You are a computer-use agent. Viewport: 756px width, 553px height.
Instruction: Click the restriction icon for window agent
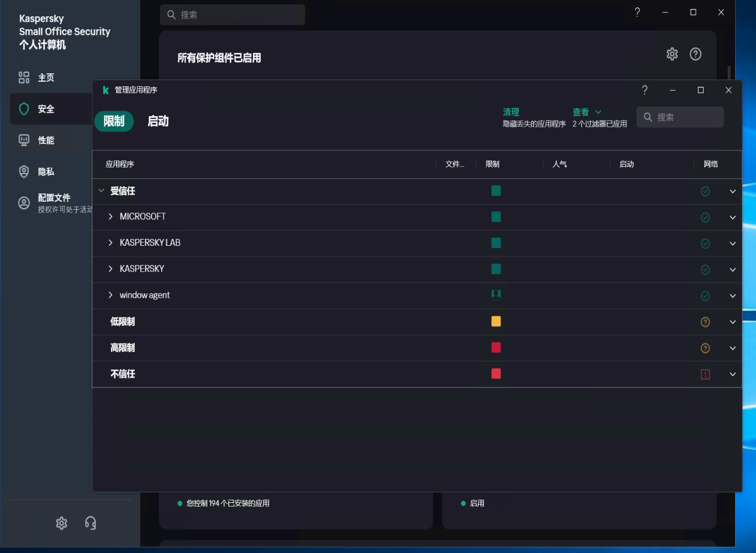(x=496, y=295)
